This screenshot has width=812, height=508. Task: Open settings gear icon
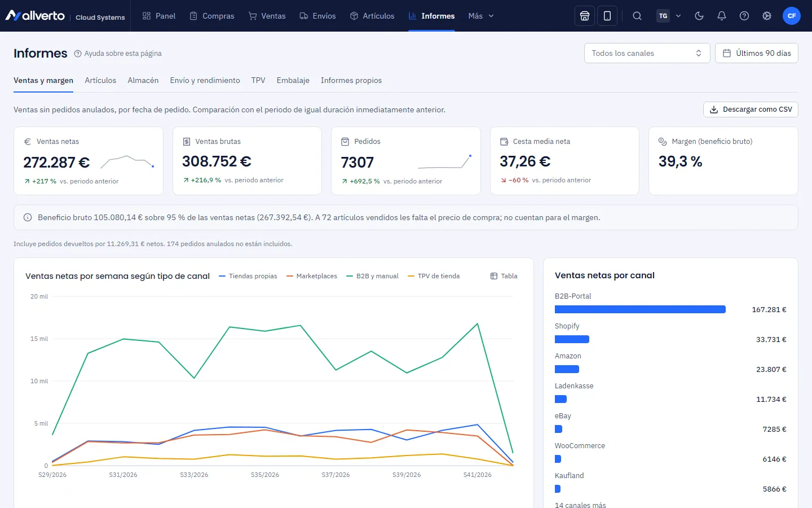click(x=767, y=16)
